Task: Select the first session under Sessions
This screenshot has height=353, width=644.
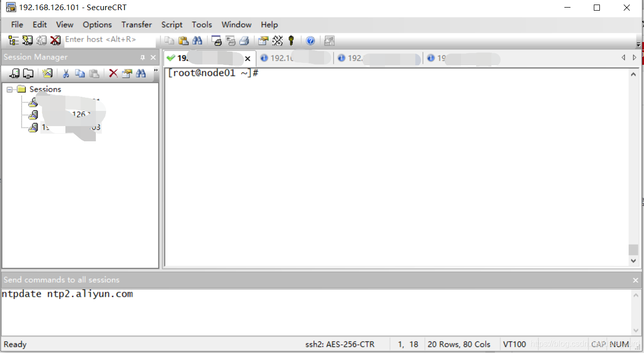Action: pyautogui.click(x=64, y=102)
